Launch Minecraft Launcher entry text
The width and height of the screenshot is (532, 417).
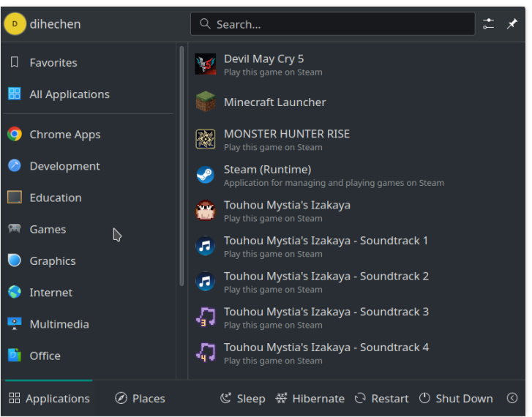(275, 102)
